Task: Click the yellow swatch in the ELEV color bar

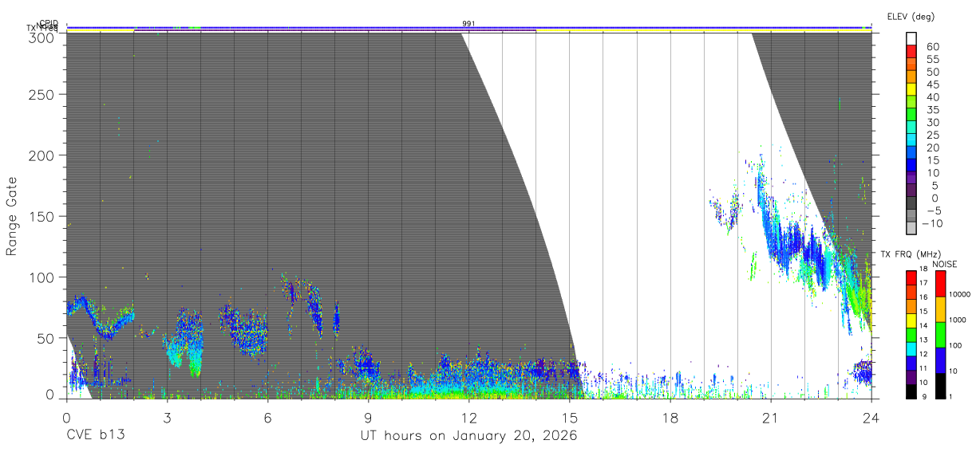Action: 912,91
